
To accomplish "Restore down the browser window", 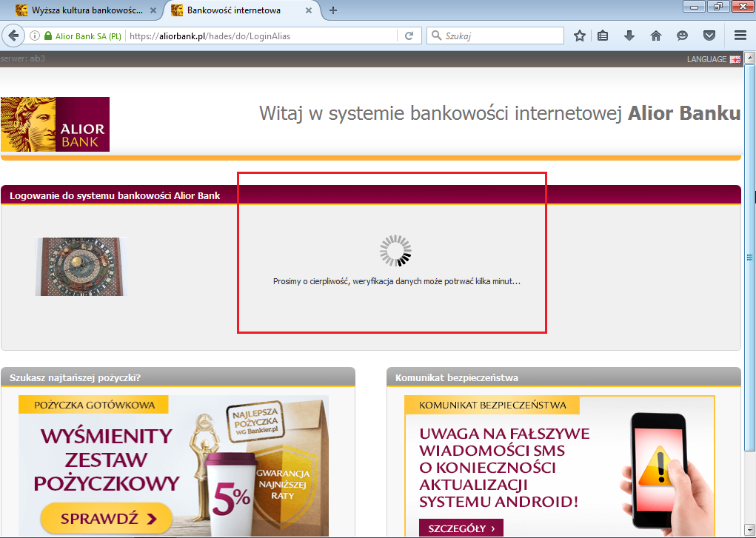I will [x=718, y=7].
